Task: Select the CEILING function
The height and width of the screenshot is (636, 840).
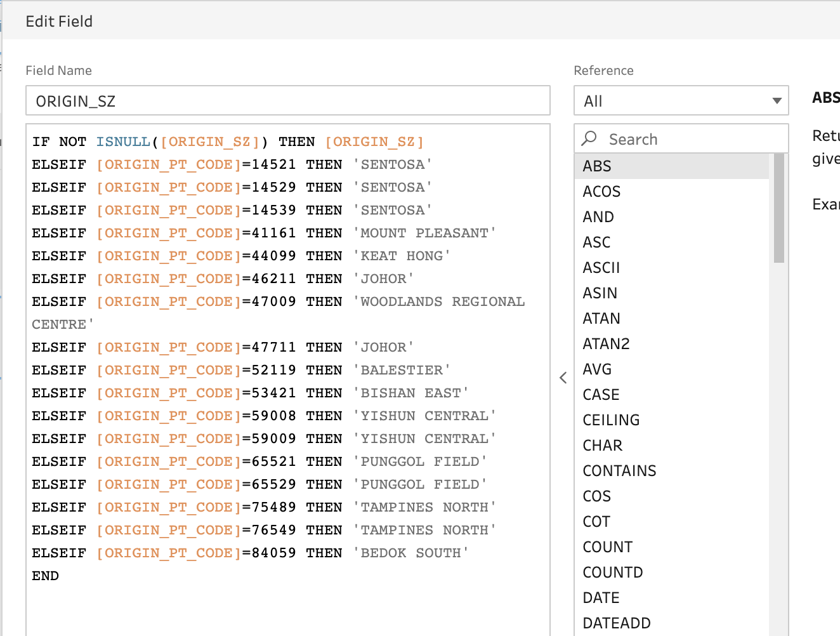Action: pos(611,420)
